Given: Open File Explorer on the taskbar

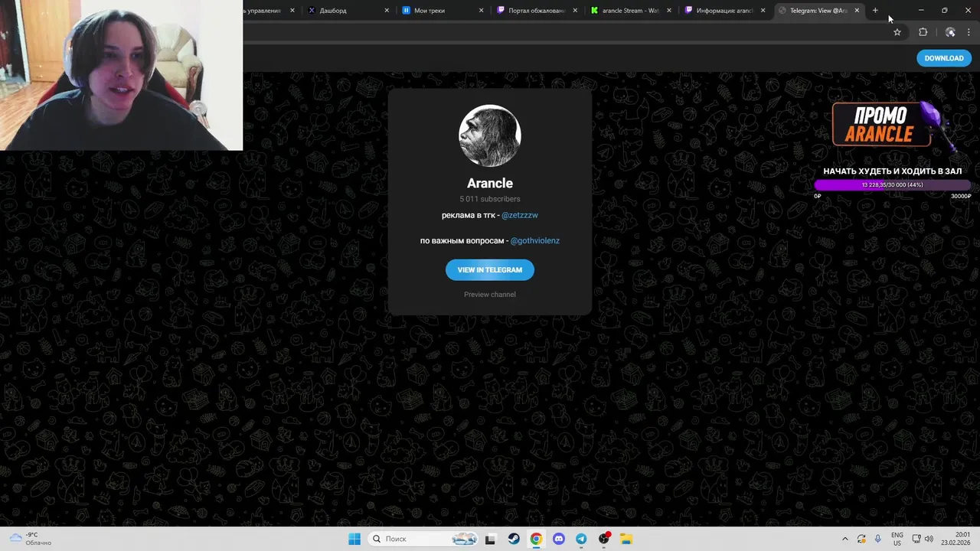Looking at the screenshot, I should pos(626,539).
